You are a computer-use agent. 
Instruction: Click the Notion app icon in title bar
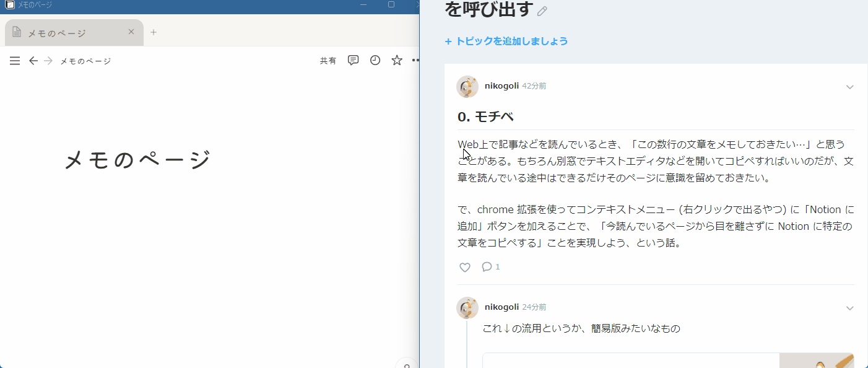click(9, 4)
